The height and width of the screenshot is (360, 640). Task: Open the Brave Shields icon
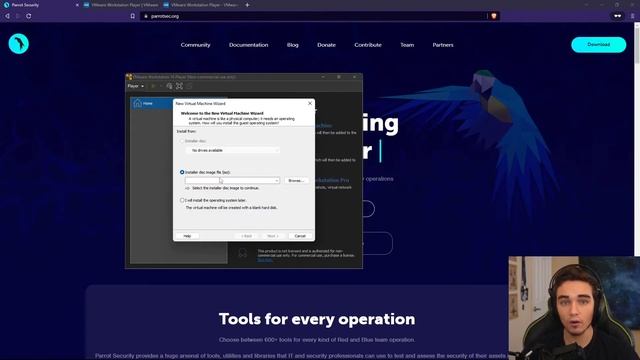494,16
